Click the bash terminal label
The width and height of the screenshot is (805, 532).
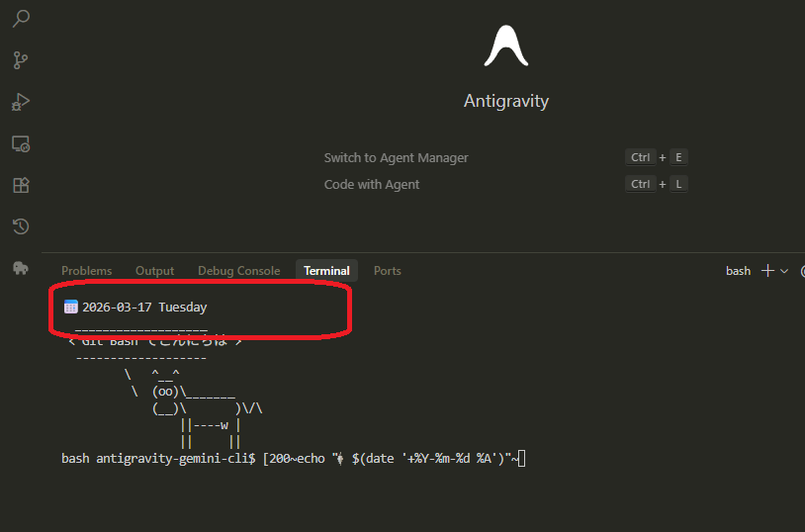tap(738, 271)
